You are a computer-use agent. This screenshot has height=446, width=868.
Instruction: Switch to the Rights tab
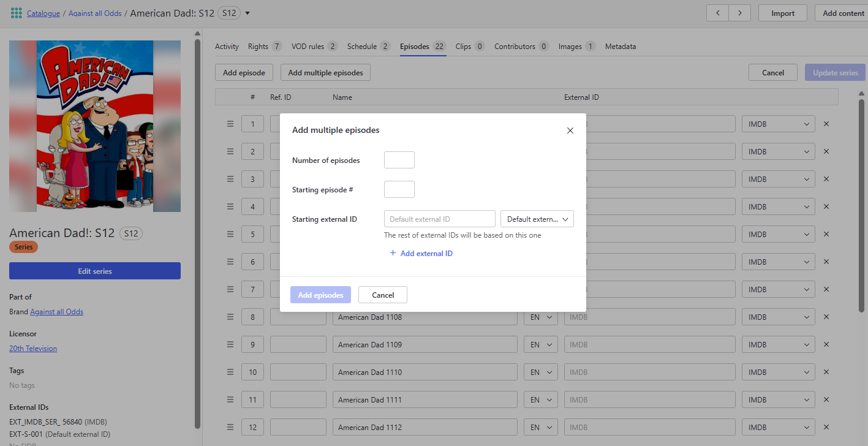click(258, 47)
